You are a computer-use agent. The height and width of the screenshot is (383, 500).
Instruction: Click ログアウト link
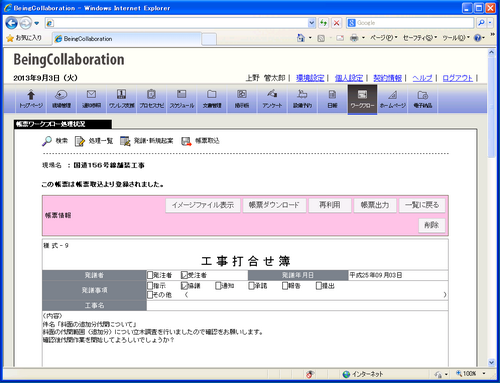pyautogui.click(x=457, y=78)
